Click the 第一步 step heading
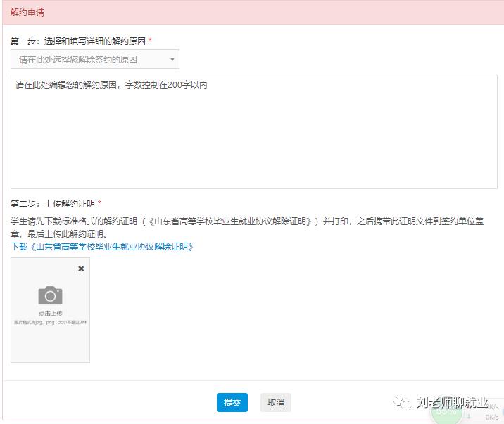Screen dimensions: 504x424 (77, 41)
